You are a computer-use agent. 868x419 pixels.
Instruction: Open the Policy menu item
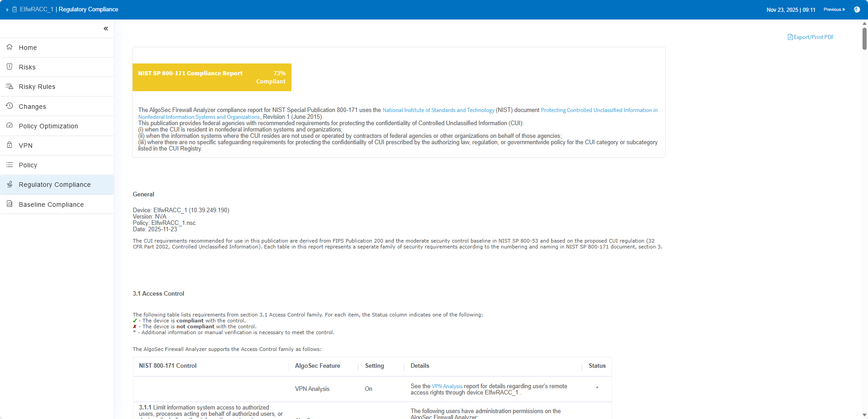point(28,165)
